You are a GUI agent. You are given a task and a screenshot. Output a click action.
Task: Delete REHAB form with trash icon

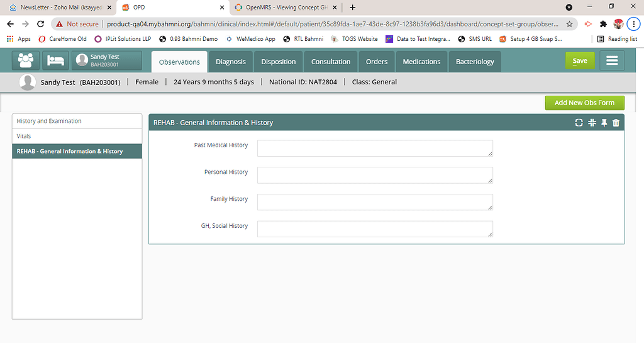pos(616,123)
